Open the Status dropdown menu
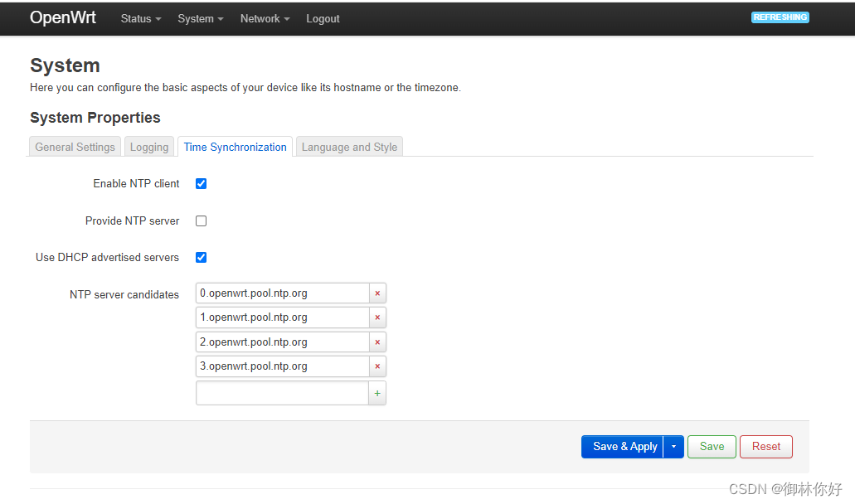Screen dimensions: 855x504 pos(141,18)
